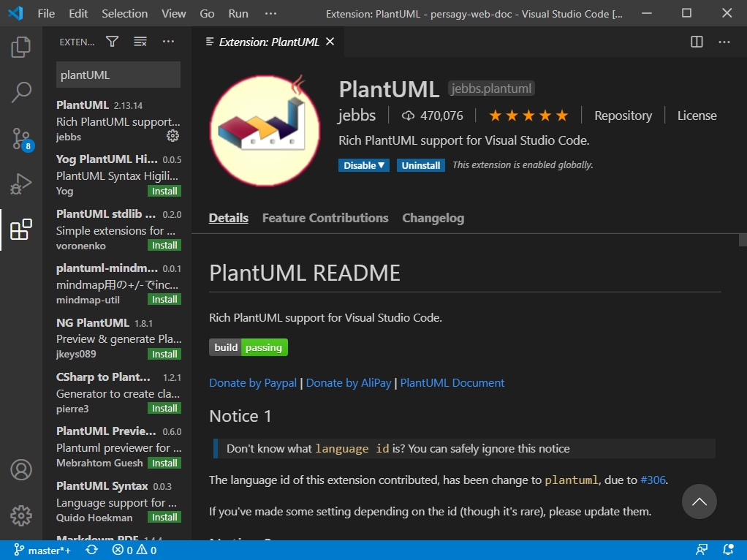This screenshot has height=560, width=747.
Task: Open notifications via the status bar bell
Action: [x=728, y=549]
